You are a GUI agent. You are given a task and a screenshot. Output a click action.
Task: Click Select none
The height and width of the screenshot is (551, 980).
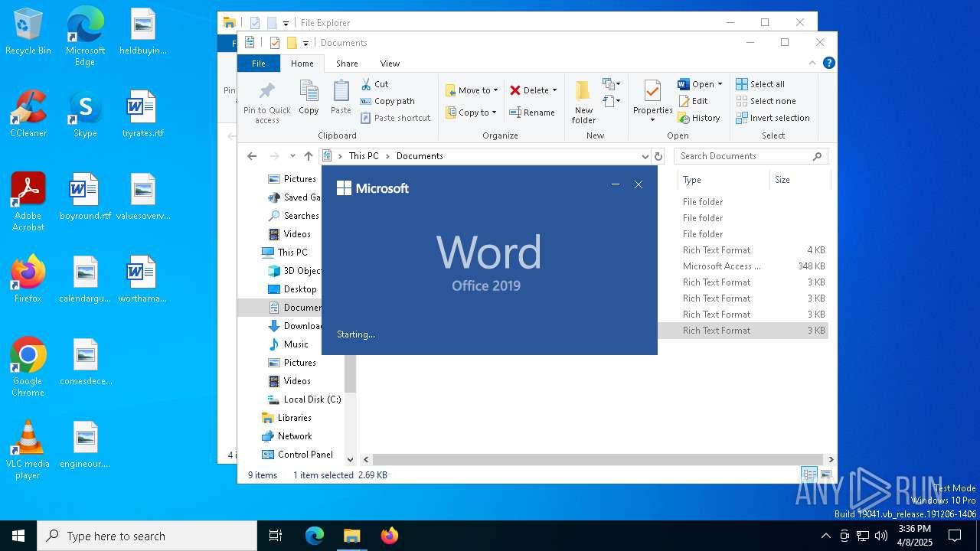point(766,101)
